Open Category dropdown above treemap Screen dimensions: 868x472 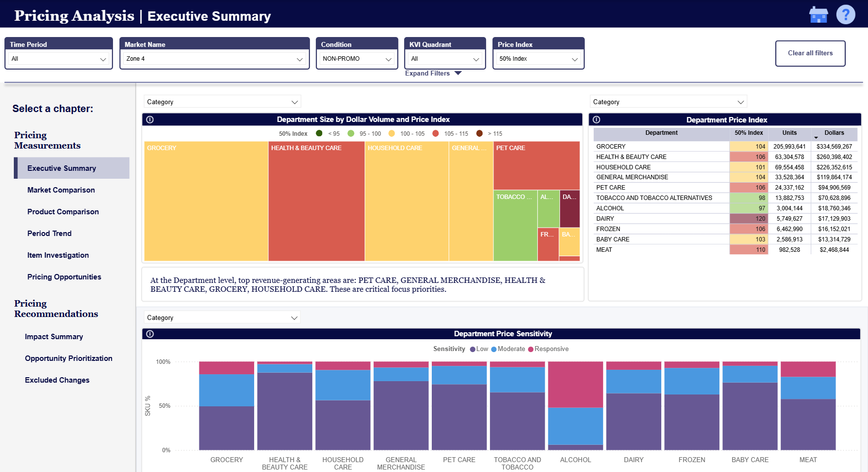(223, 102)
